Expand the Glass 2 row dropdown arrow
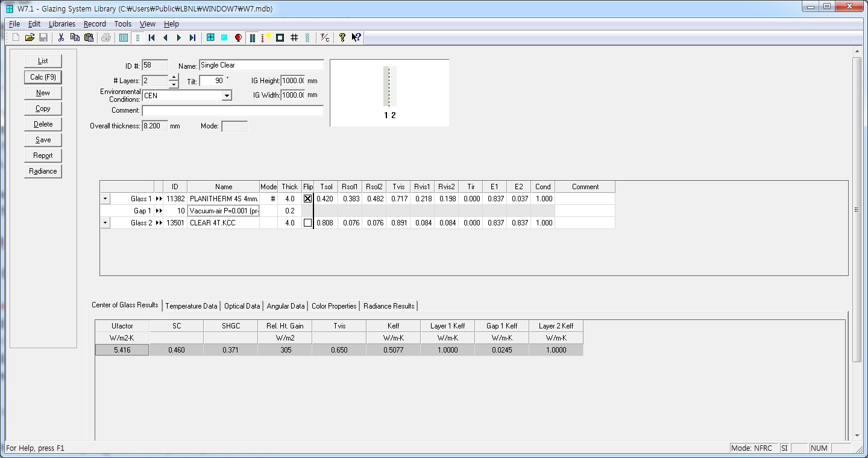 [105, 223]
